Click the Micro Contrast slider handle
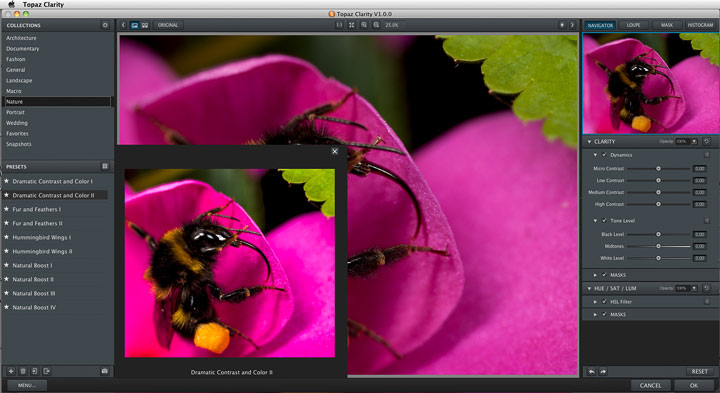The height and width of the screenshot is (393, 720). 658,168
